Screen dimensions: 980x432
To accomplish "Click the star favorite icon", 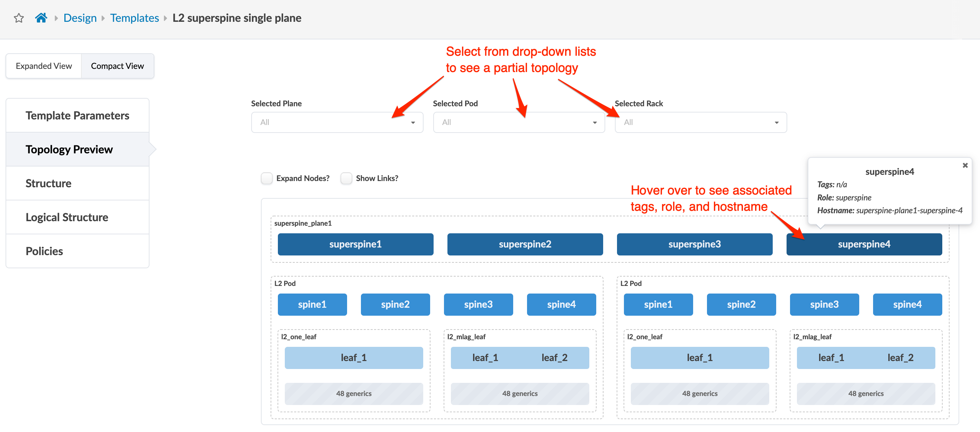I will pos(19,18).
